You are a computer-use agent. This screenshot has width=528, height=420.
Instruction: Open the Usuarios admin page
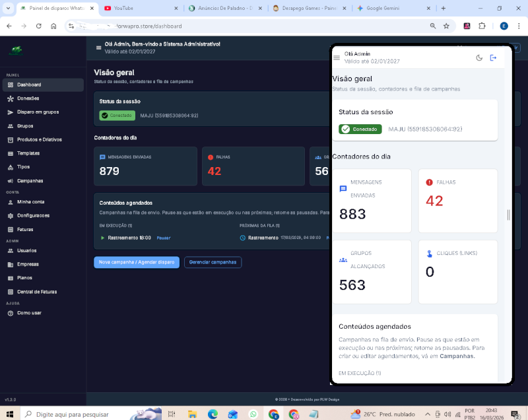26,250
